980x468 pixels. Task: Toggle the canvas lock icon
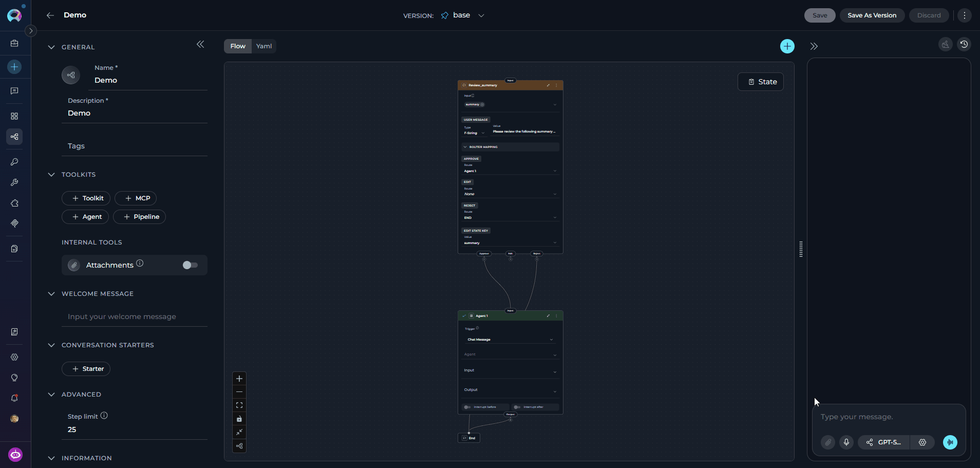(x=239, y=419)
